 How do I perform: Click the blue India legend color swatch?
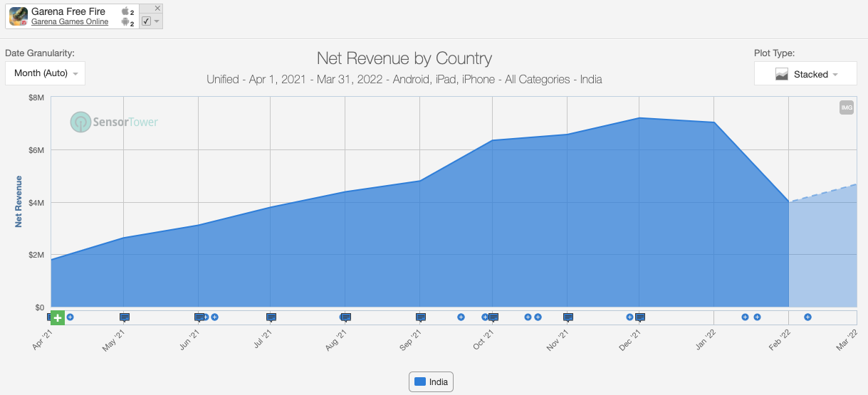[420, 381]
